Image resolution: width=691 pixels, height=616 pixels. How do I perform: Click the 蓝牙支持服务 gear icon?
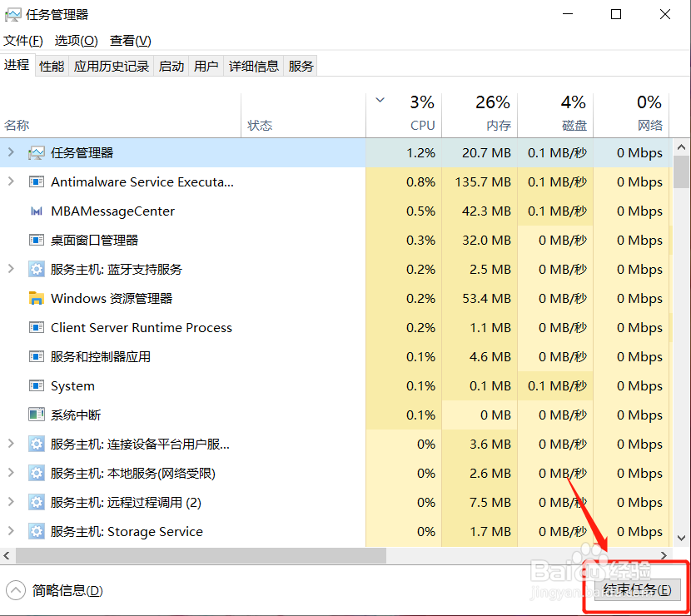tap(36, 269)
